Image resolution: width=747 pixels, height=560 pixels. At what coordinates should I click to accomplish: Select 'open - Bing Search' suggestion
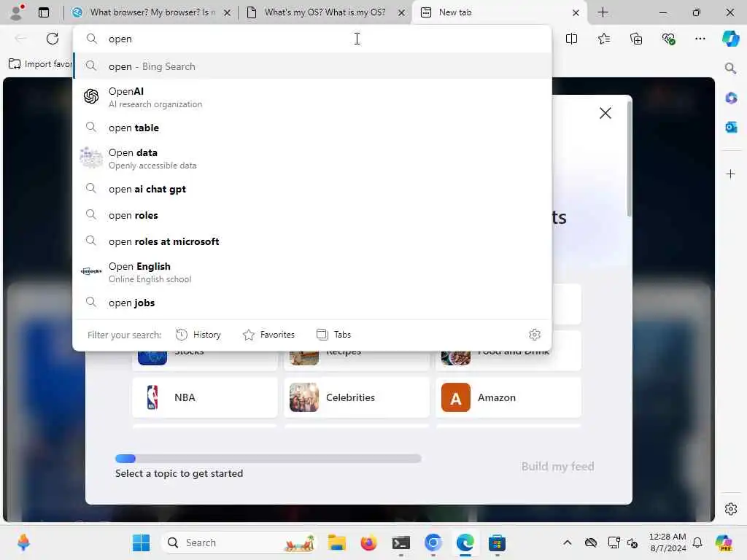[x=312, y=66]
